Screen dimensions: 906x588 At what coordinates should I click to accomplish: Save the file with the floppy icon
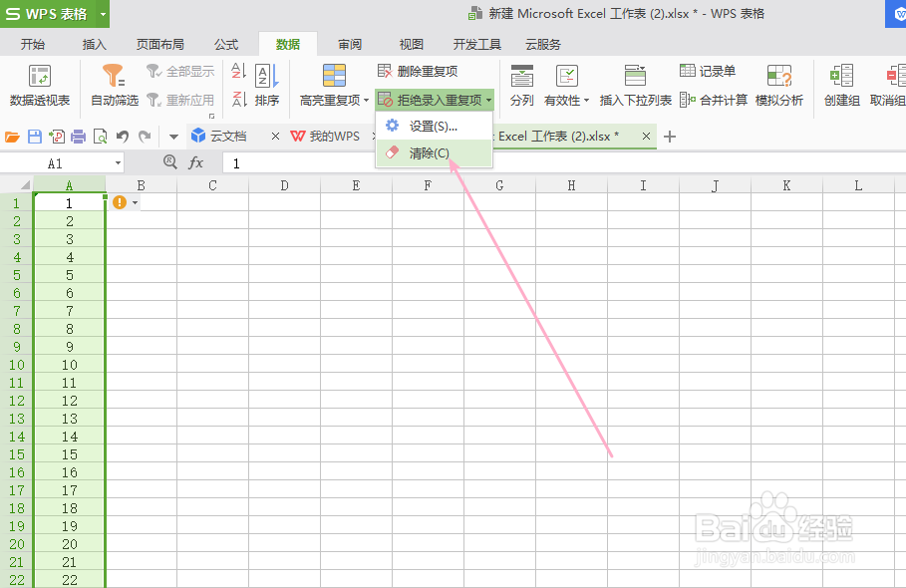(x=35, y=137)
